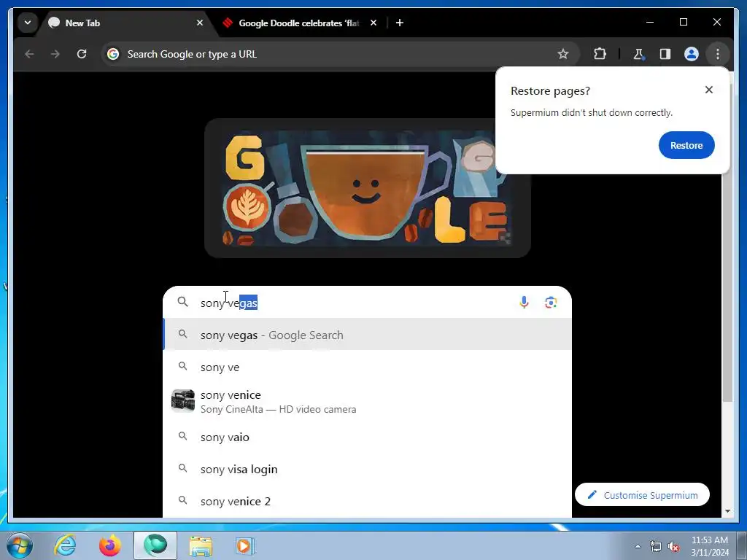Search by image with Google Lens icon
747x560 pixels.
click(551, 303)
